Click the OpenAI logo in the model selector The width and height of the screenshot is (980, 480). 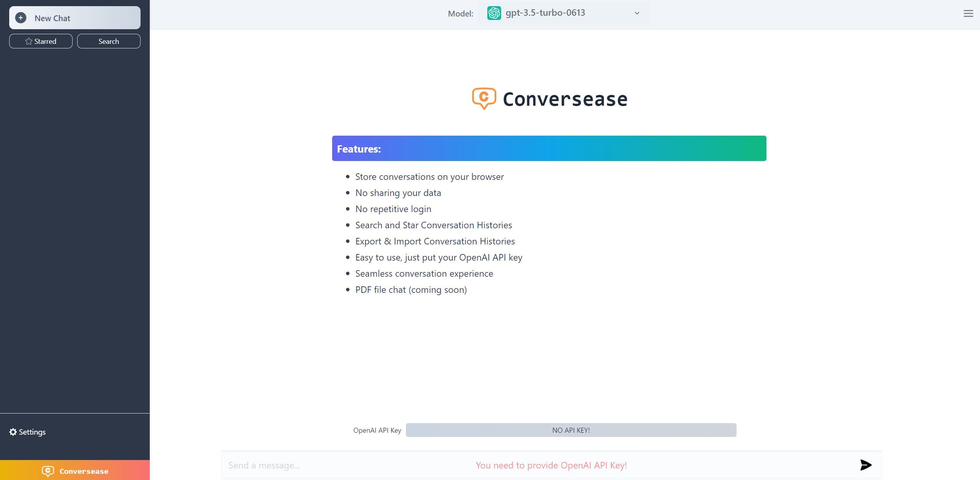tap(495, 13)
